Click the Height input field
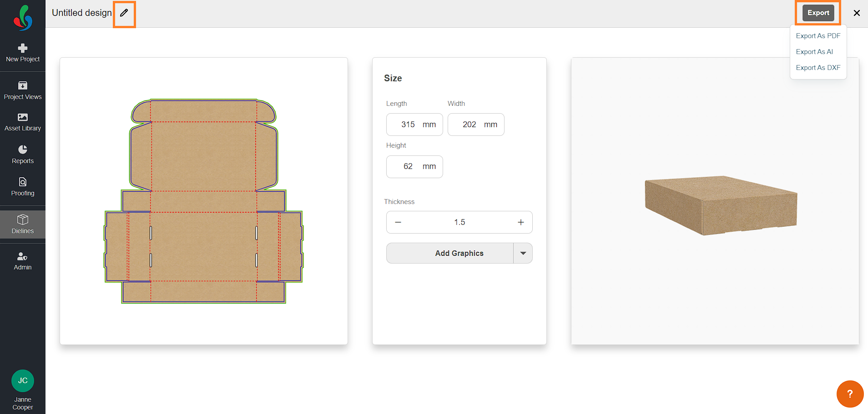This screenshot has height=414, width=868. coord(414,166)
